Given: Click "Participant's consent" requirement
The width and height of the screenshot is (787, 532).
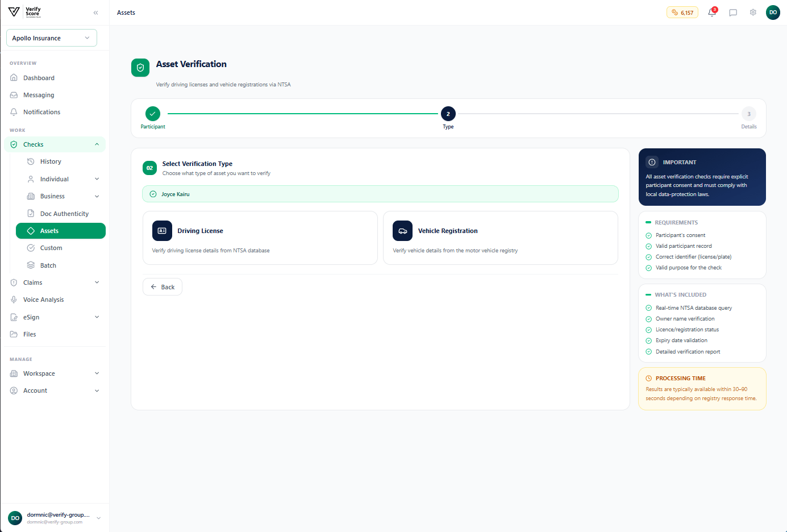Looking at the screenshot, I should coord(680,235).
